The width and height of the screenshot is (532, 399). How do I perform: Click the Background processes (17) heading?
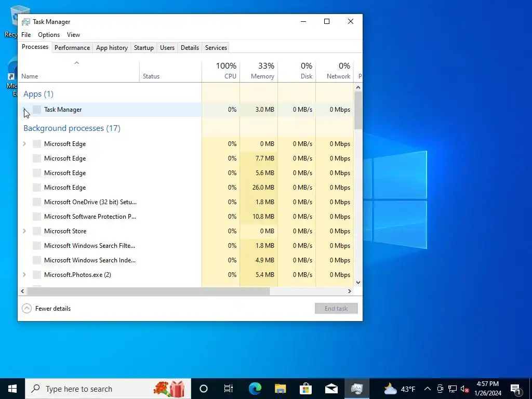(72, 128)
